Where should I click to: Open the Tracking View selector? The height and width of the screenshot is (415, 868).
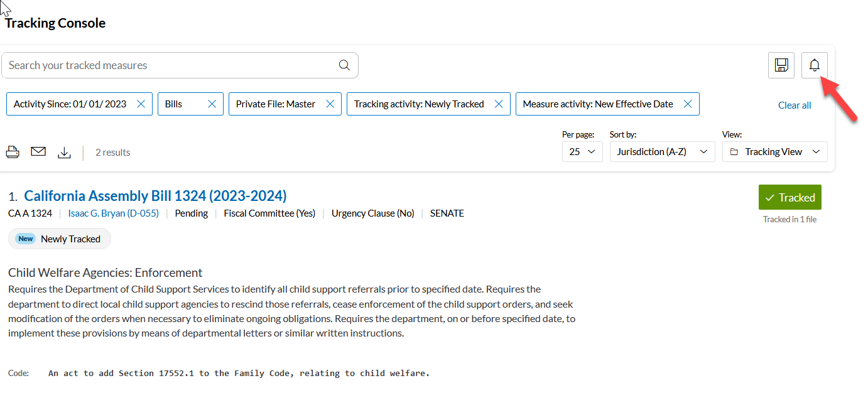click(x=774, y=151)
